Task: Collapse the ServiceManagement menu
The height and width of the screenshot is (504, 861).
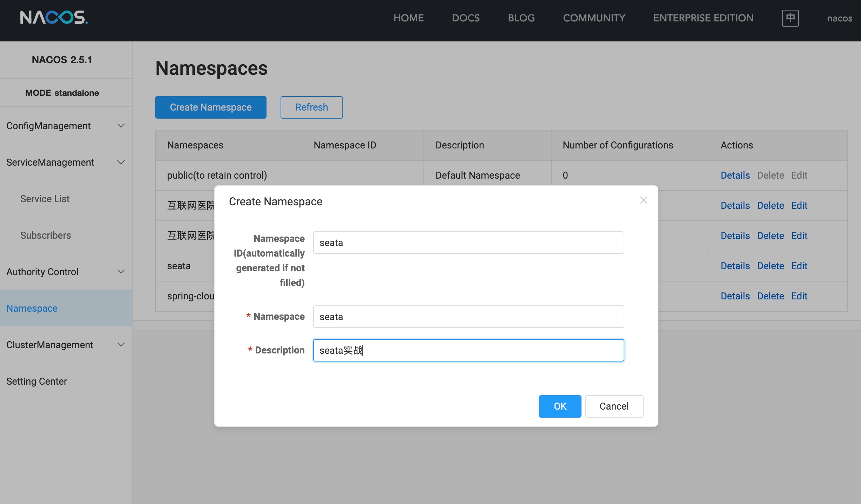Action: click(x=66, y=162)
